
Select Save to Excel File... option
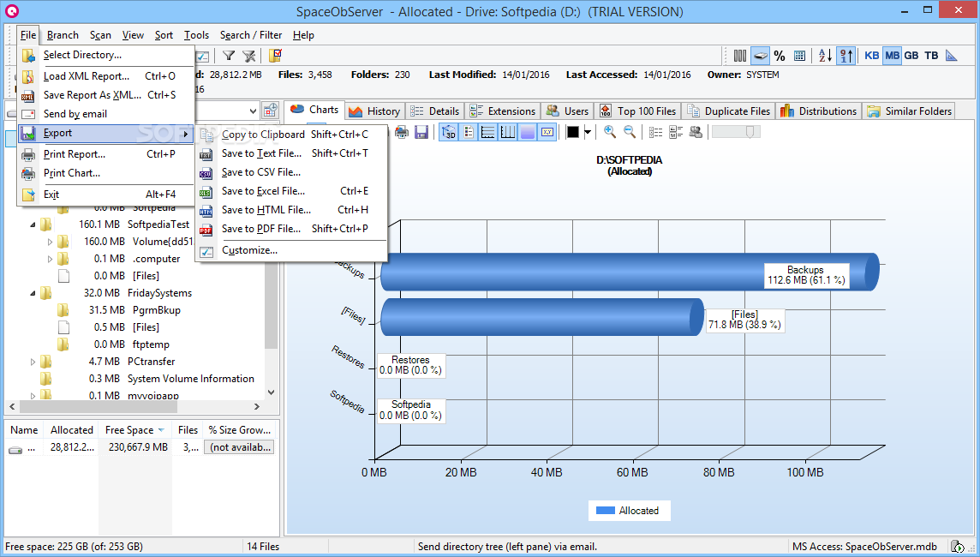coord(291,191)
